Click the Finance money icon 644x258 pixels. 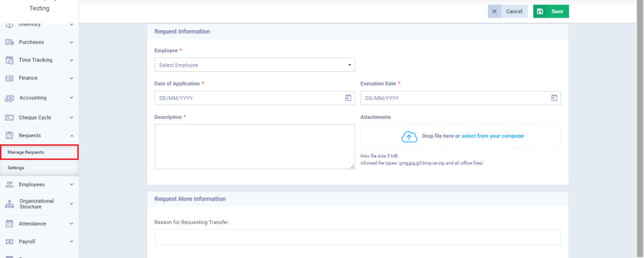point(9,78)
